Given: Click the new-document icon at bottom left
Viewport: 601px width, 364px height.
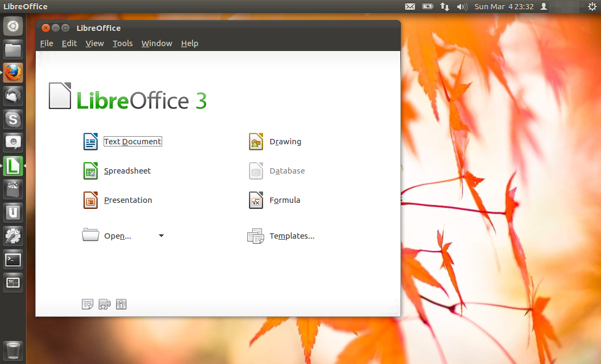Looking at the screenshot, I should [x=87, y=304].
